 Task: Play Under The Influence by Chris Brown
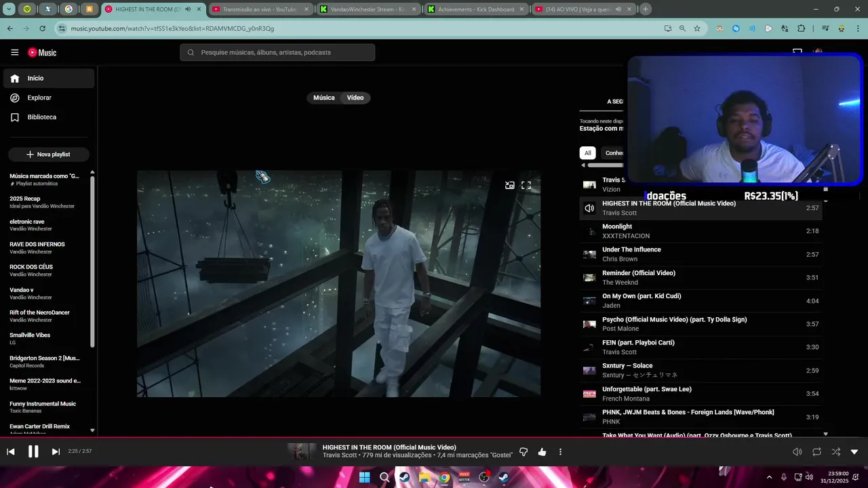(701, 254)
